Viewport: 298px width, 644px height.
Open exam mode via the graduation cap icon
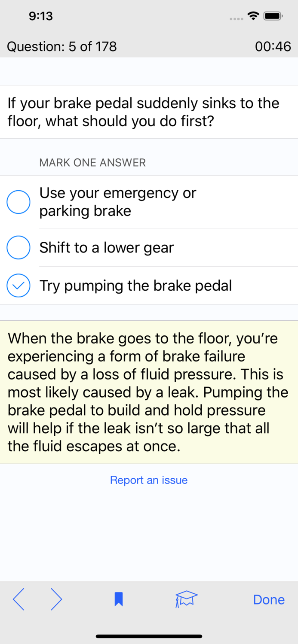pyautogui.click(x=185, y=599)
